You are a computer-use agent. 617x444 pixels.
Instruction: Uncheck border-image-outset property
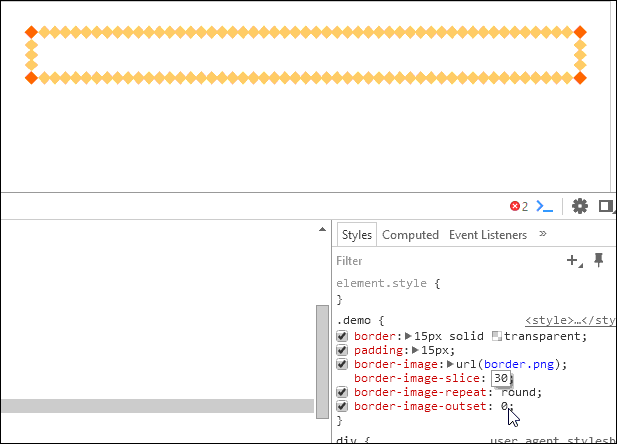click(x=342, y=406)
